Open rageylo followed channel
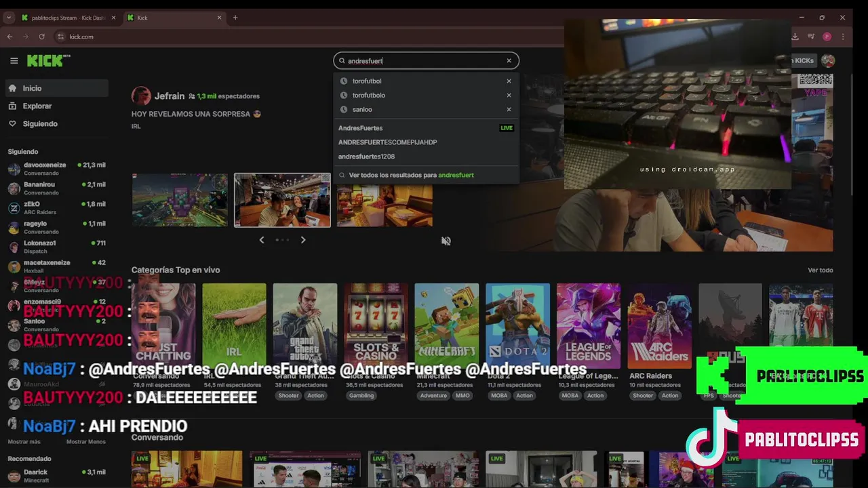Image resolution: width=868 pixels, height=488 pixels. [x=57, y=228]
